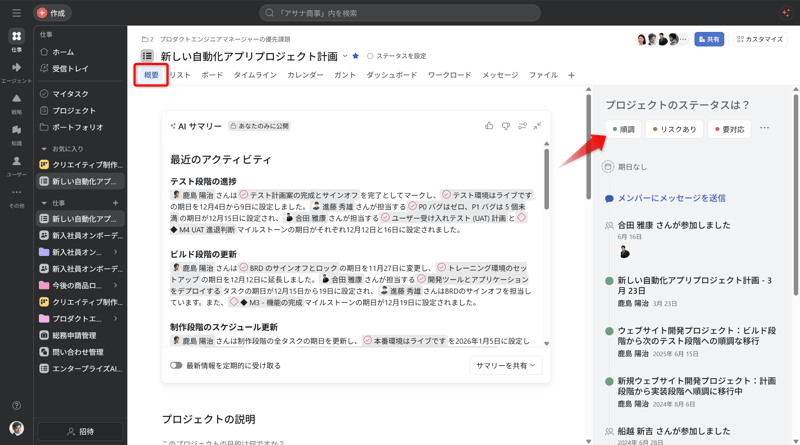Expand プロダクトエ... folder chevron
Screen dimensions: 800x445
[x=116, y=318]
